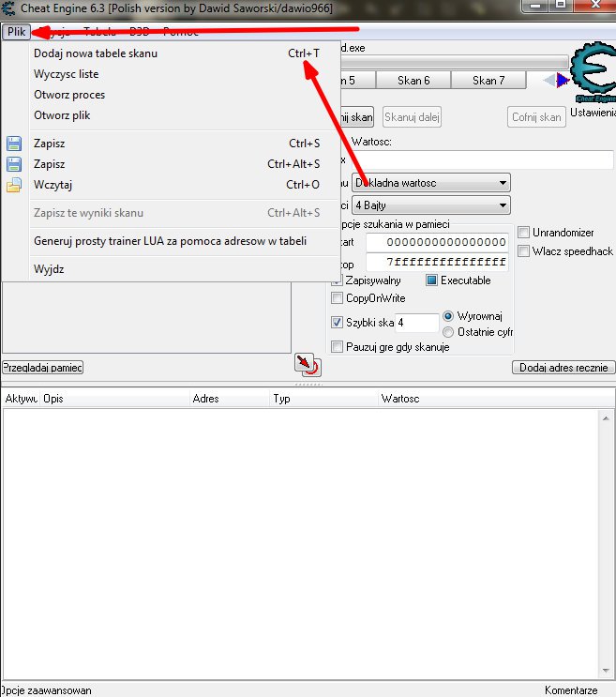This screenshot has height=697, width=616.
Task: Toggle the Szybki skan checkbox
Action: (x=338, y=323)
